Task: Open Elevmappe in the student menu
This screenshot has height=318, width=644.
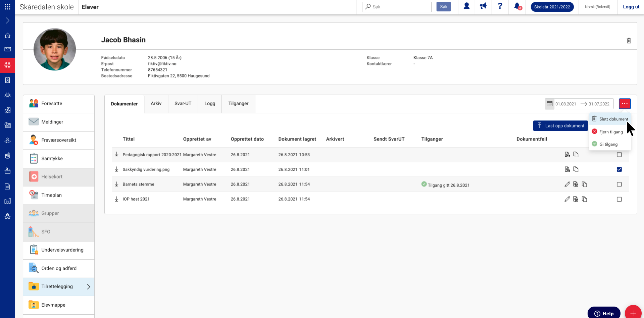Action: click(x=59, y=305)
